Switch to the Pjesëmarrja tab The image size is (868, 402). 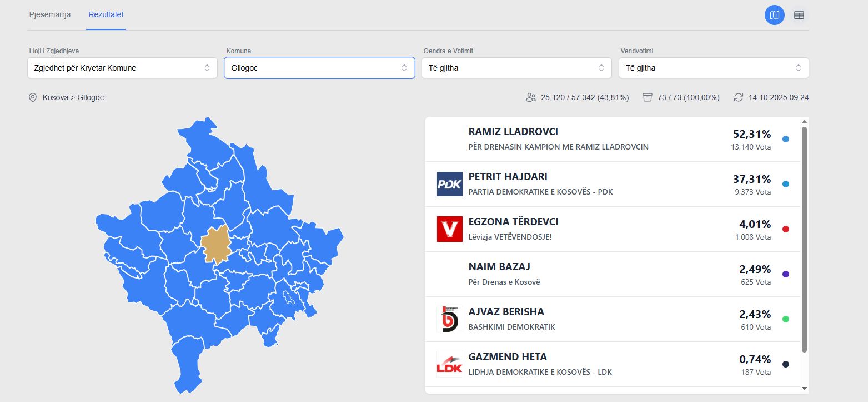click(x=50, y=14)
